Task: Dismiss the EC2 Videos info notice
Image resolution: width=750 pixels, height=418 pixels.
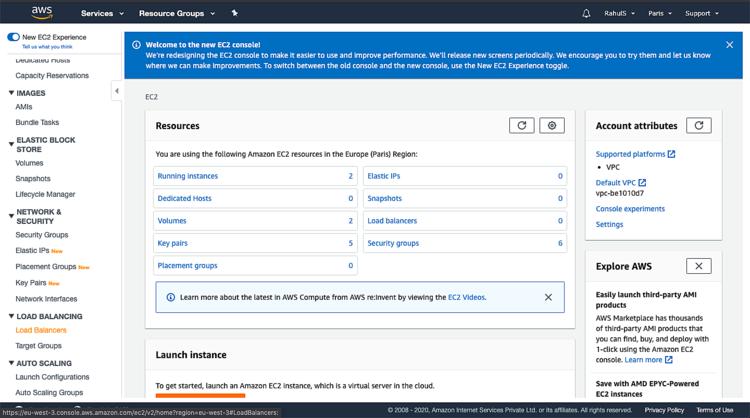Action: [x=548, y=297]
